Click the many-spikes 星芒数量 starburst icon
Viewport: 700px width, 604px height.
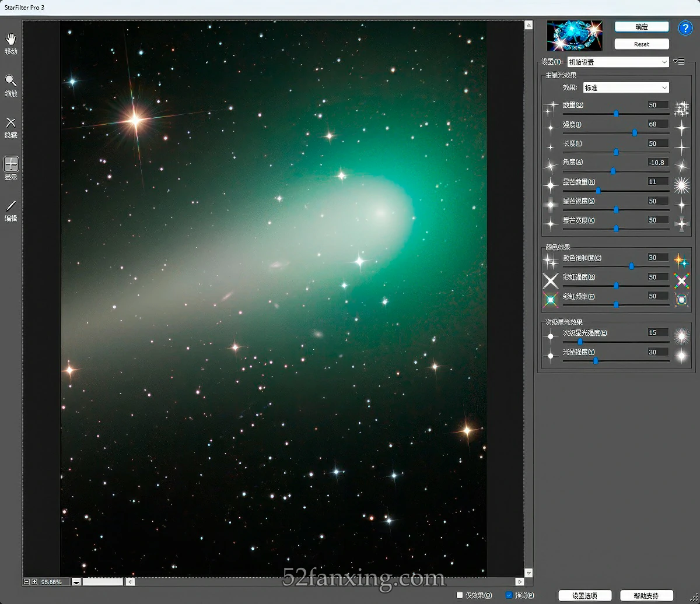tap(681, 185)
